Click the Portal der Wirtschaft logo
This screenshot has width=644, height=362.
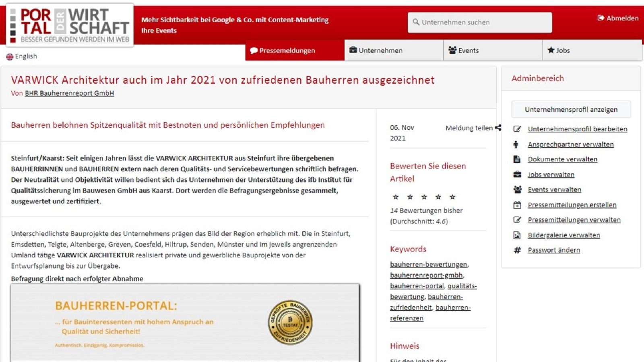point(70,25)
